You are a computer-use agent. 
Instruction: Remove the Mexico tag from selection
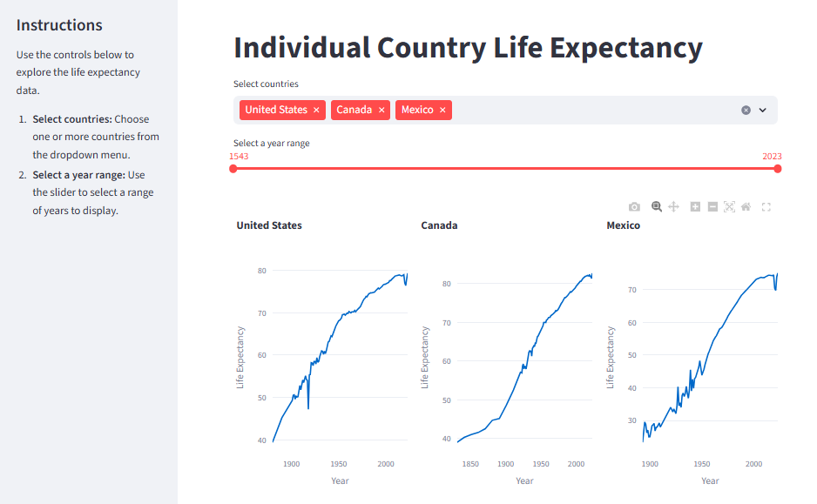click(x=442, y=110)
